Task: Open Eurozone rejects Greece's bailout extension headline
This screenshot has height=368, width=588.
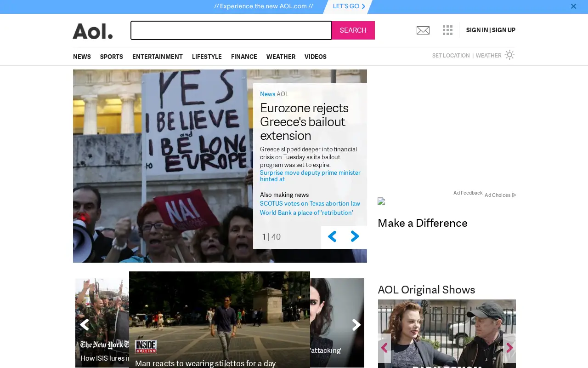Action: (304, 121)
